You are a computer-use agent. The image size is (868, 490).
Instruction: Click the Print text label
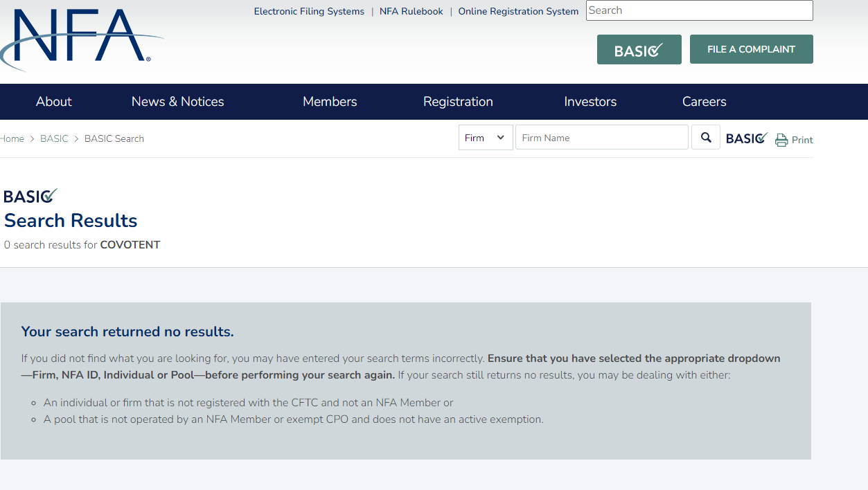pyautogui.click(x=802, y=140)
